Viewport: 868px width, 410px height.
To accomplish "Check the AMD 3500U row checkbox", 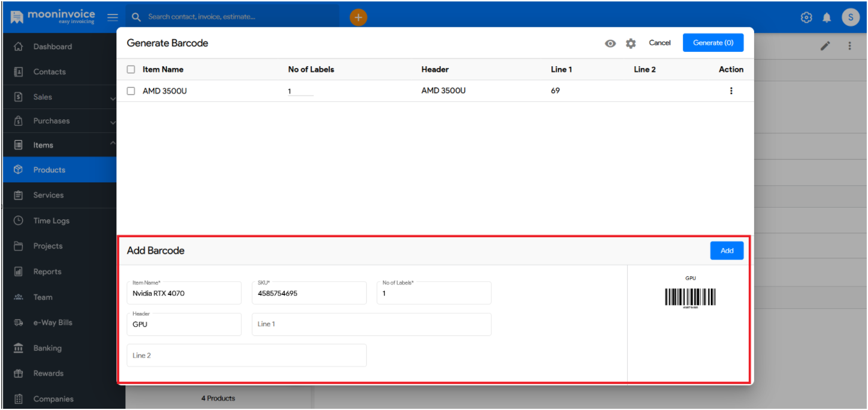I will 131,91.
